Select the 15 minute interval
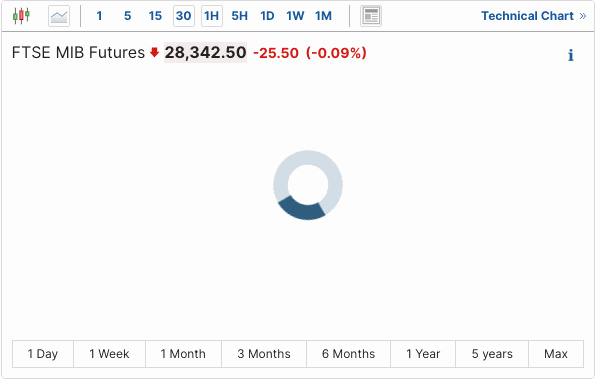The image size is (595, 379). [155, 16]
